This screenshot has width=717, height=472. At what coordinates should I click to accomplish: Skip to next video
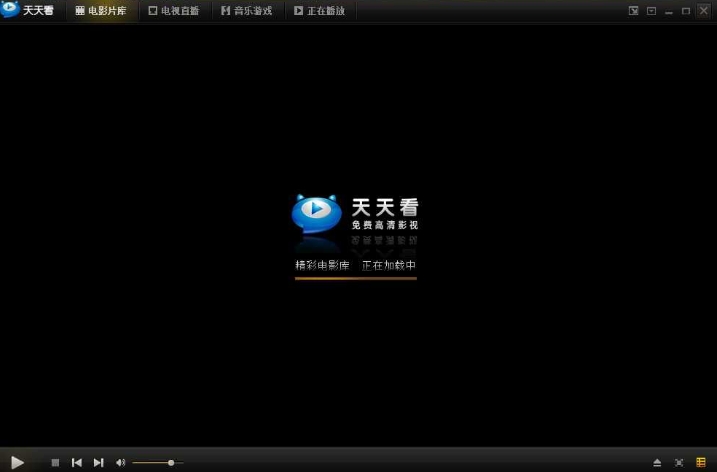pos(98,462)
